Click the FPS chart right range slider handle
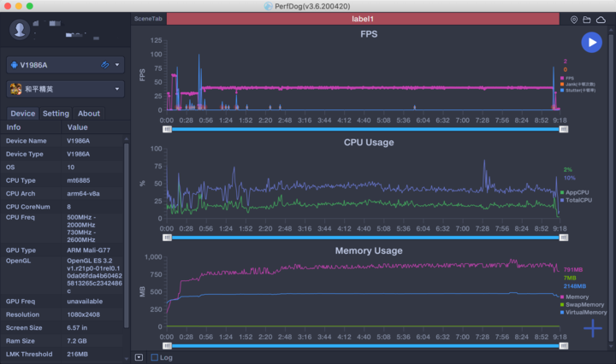Viewport: 616px width, 364px height. click(x=565, y=129)
